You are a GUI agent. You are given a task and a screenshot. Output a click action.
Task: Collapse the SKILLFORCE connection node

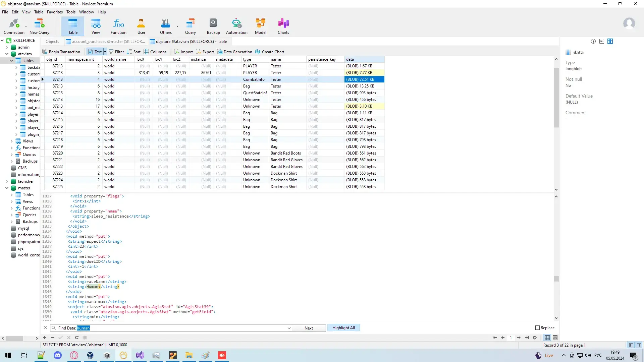(2, 40)
